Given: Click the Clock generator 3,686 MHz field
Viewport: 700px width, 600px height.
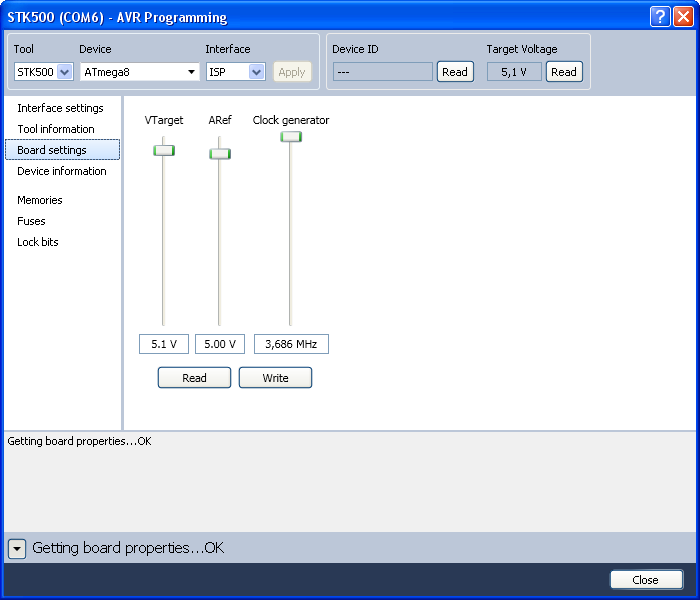Looking at the screenshot, I should tap(291, 344).
